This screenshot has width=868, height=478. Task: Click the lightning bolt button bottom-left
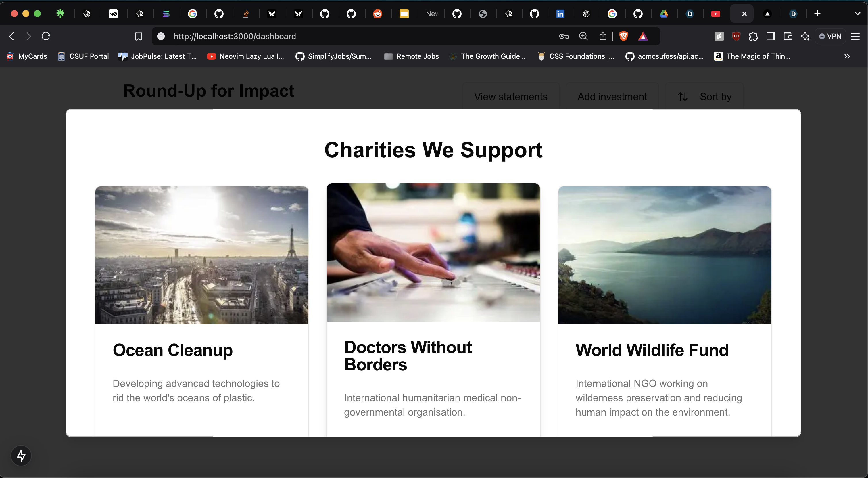[21, 456]
